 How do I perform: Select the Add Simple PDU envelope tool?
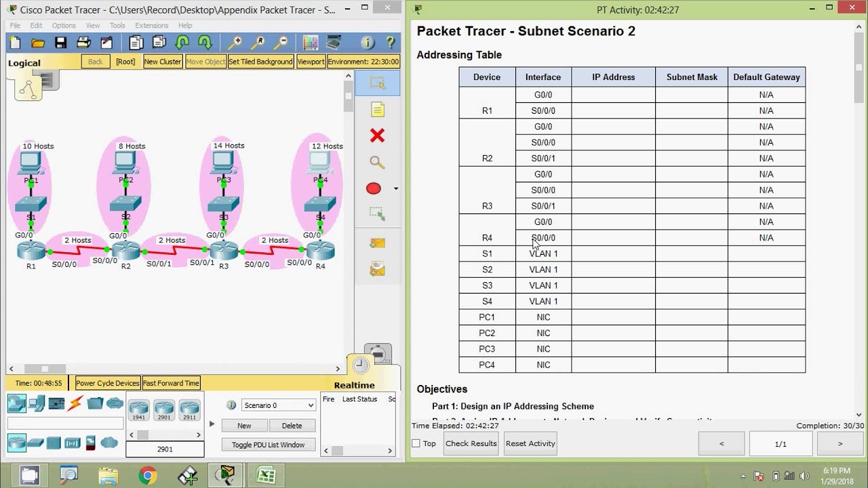[x=377, y=243]
